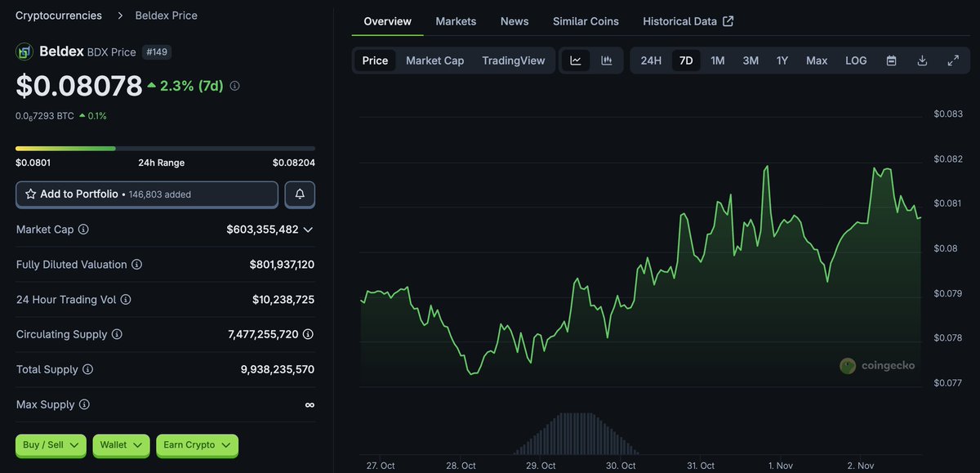Open the Buy / Sell dropdown
This screenshot has height=473, width=980.
(x=50, y=445)
